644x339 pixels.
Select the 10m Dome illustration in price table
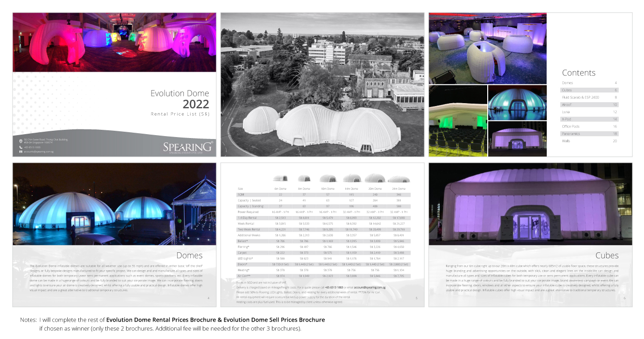click(x=328, y=179)
